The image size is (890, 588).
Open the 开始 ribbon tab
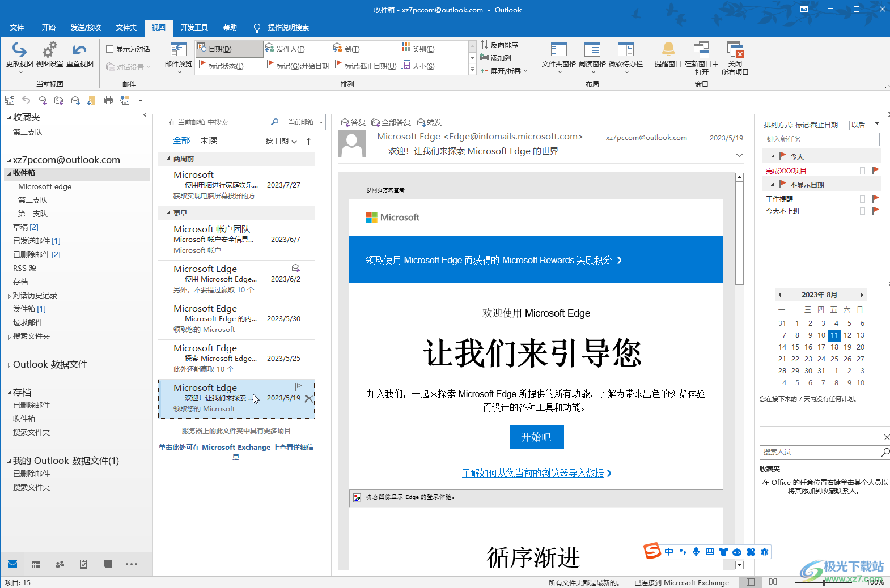click(x=48, y=28)
